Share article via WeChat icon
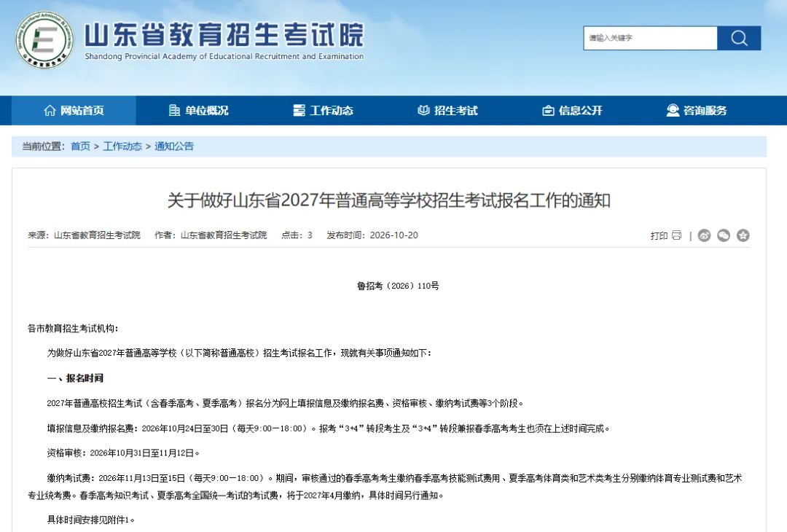 click(724, 235)
